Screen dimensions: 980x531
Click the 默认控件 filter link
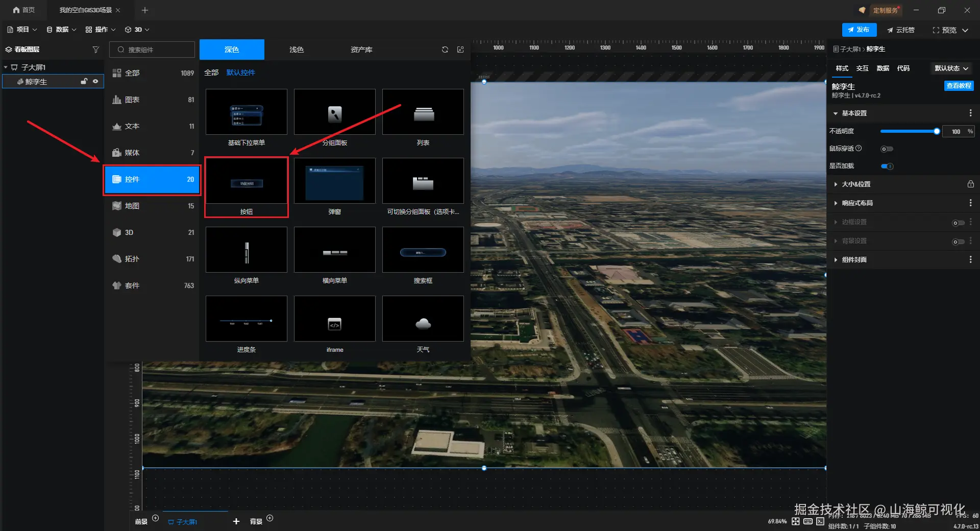point(241,73)
